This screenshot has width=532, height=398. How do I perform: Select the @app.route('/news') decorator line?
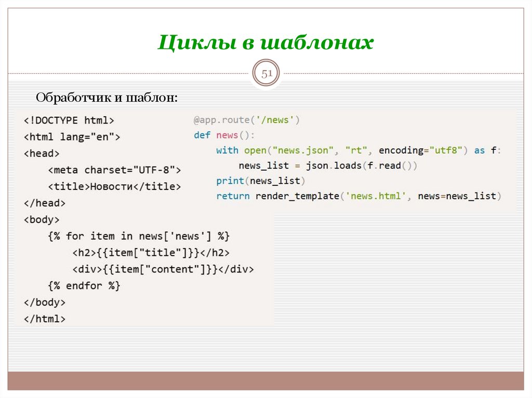click(x=246, y=119)
